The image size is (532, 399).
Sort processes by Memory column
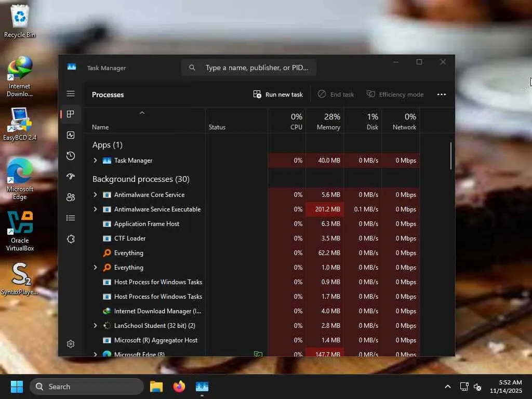coord(325,122)
